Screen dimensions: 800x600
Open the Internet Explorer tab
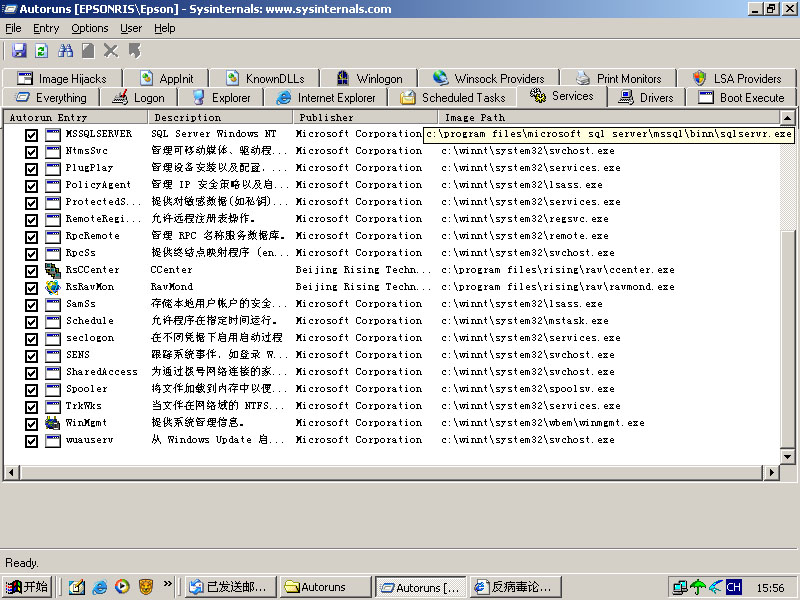pyautogui.click(x=326, y=97)
